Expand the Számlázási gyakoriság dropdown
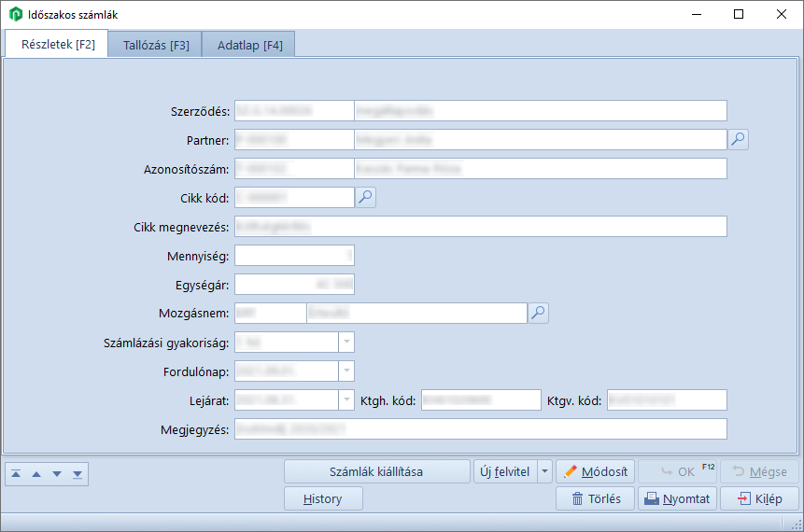Screen dimensions: 804x532 (x=346, y=343)
